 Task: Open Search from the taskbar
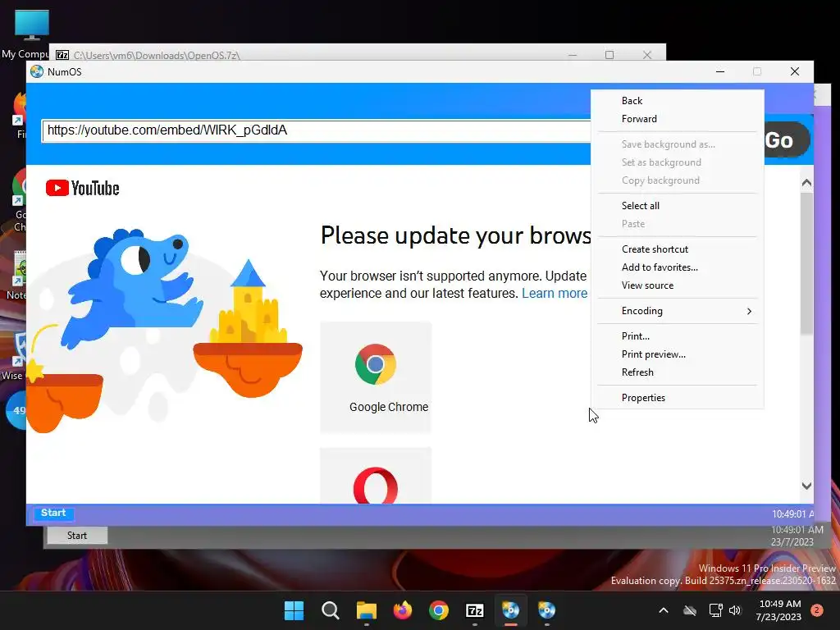[330, 610]
